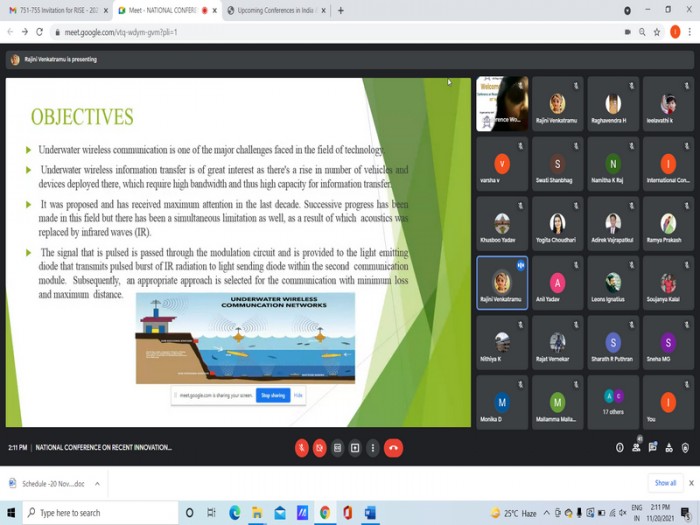This screenshot has height=525, width=700.
Task: Click the Stop sharing button
Action: point(273,396)
